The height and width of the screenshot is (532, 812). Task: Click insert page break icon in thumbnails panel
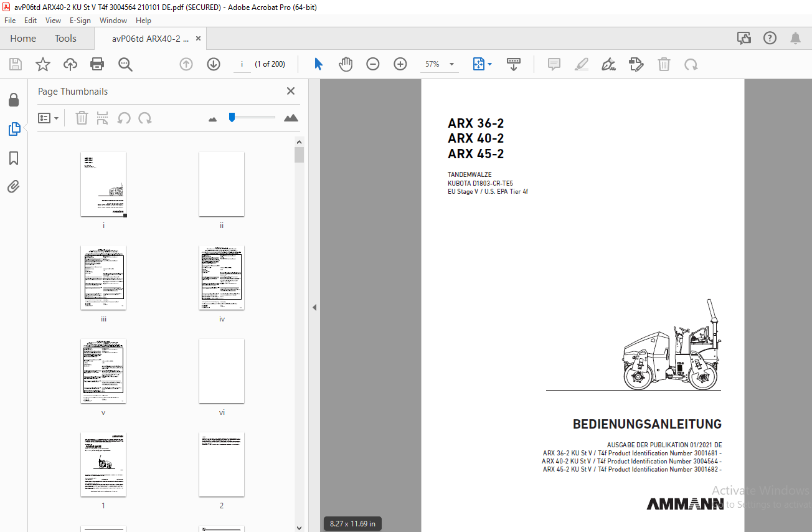(103, 118)
